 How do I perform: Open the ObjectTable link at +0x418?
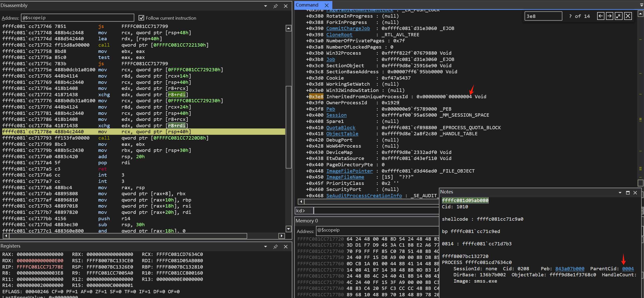[342, 134]
